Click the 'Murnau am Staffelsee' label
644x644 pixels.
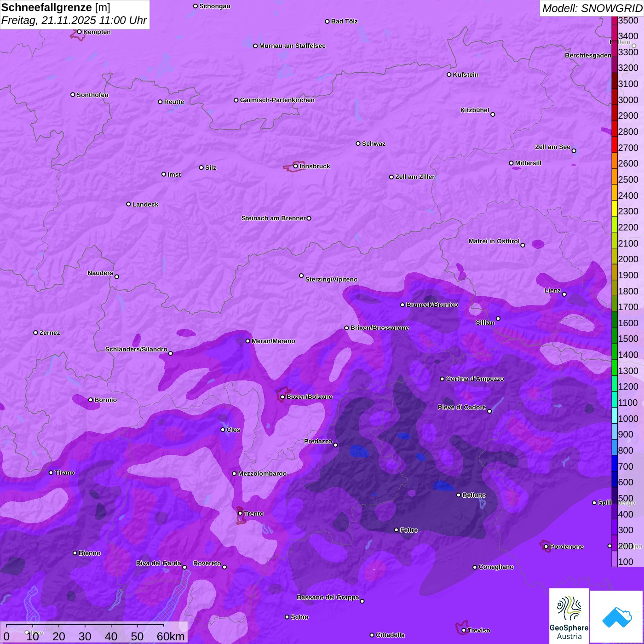(292, 46)
